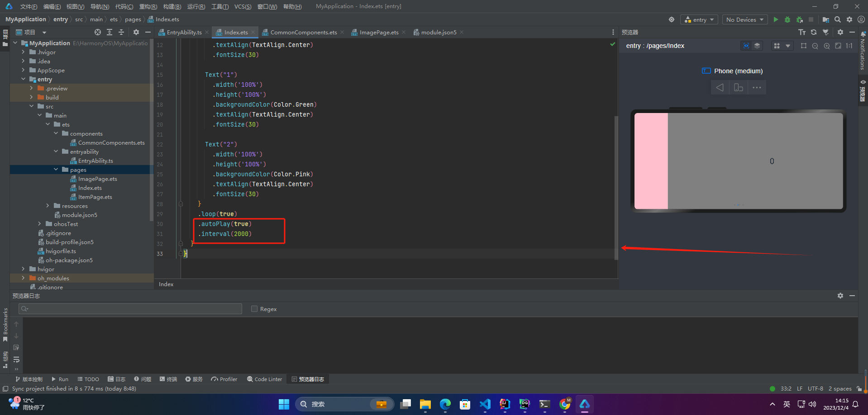Switch to the CommonComponents.ets tab
Screen dimensions: 868x415
(303, 32)
